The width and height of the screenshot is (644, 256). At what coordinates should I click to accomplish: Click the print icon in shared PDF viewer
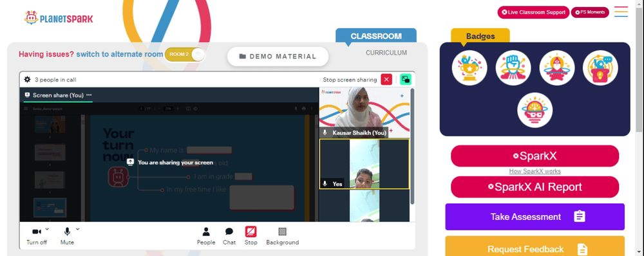coord(303,109)
